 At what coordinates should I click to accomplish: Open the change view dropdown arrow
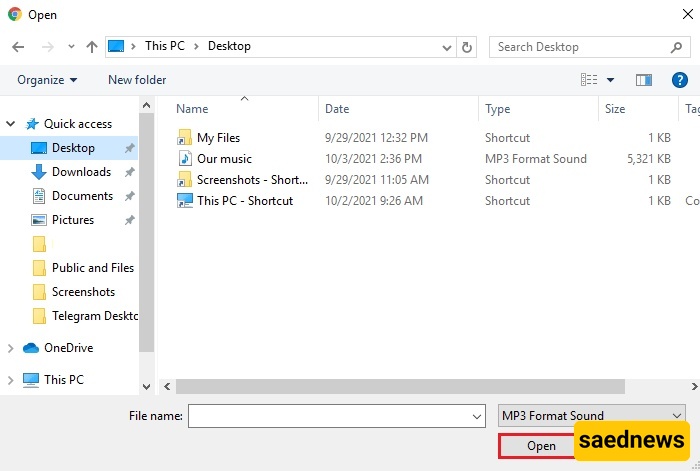[x=610, y=80]
